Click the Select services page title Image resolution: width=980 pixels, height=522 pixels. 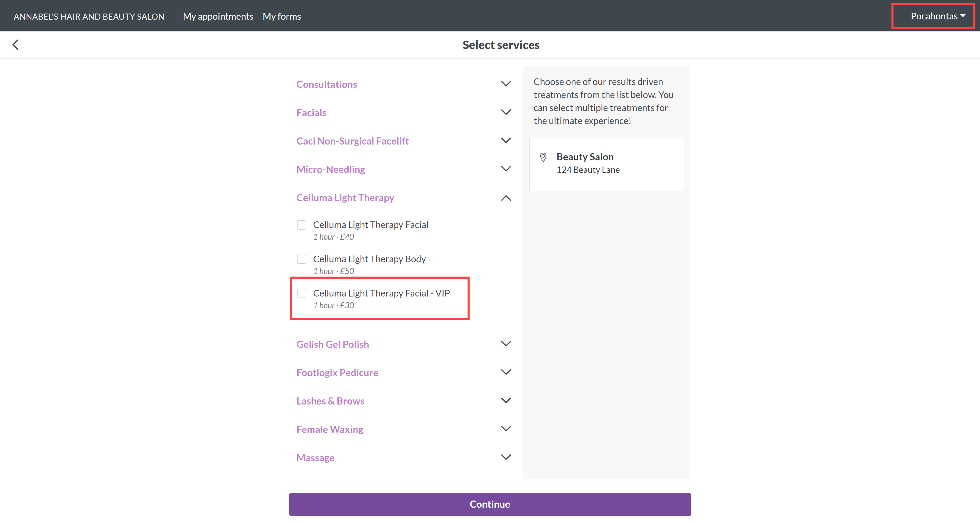pos(501,45)
